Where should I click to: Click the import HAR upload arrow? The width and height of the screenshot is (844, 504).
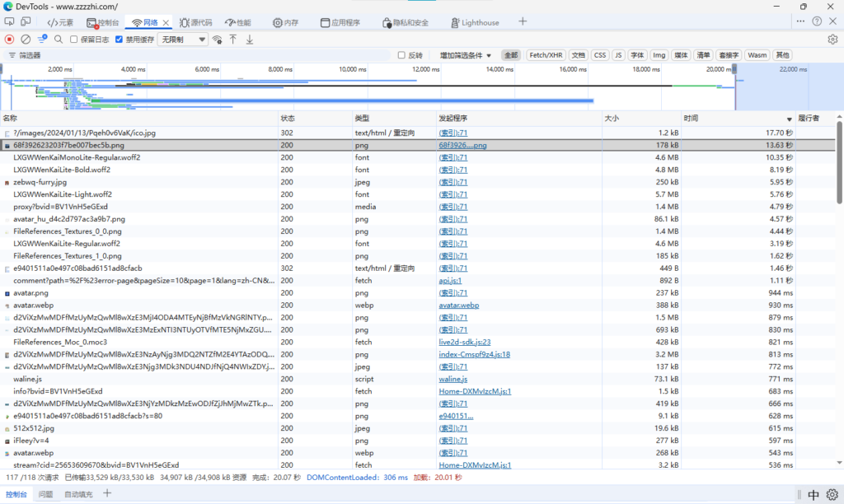coord(233,39)
